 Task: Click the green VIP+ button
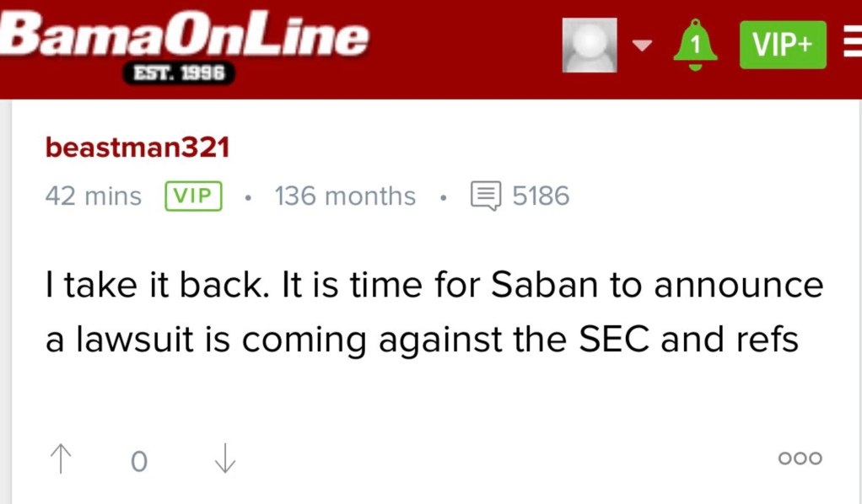(782, 45)
